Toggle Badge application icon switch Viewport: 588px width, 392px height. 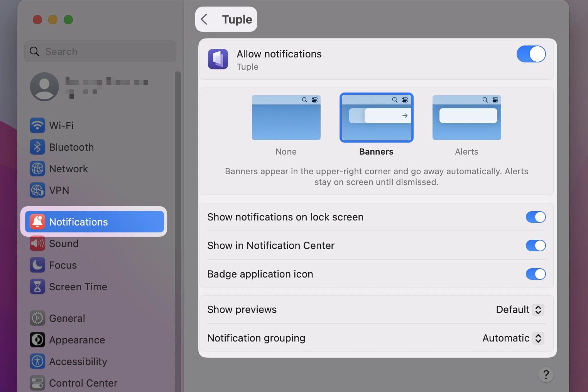pos(536,274)
